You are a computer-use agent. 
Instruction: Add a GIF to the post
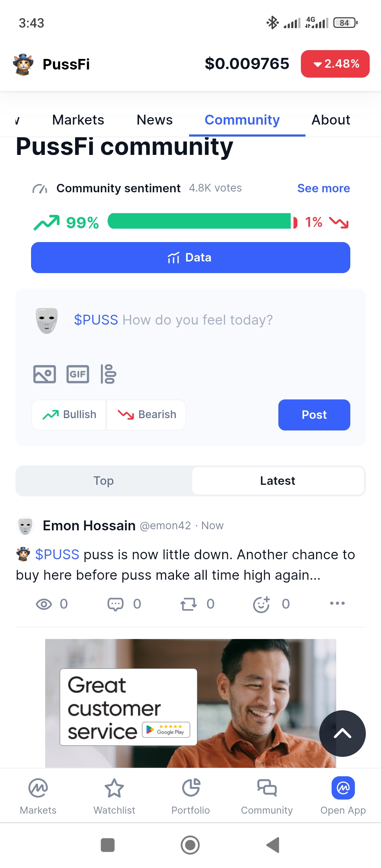[78, 374]
